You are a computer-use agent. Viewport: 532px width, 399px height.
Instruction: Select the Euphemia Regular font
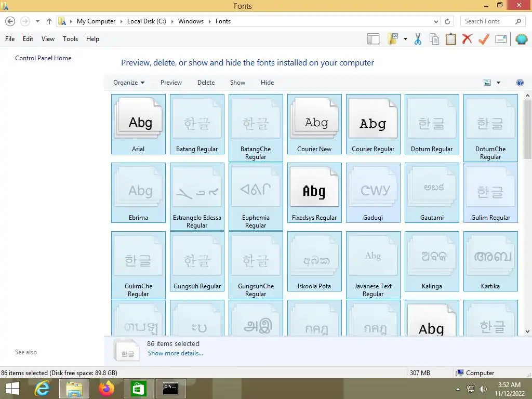pos(256,196)
